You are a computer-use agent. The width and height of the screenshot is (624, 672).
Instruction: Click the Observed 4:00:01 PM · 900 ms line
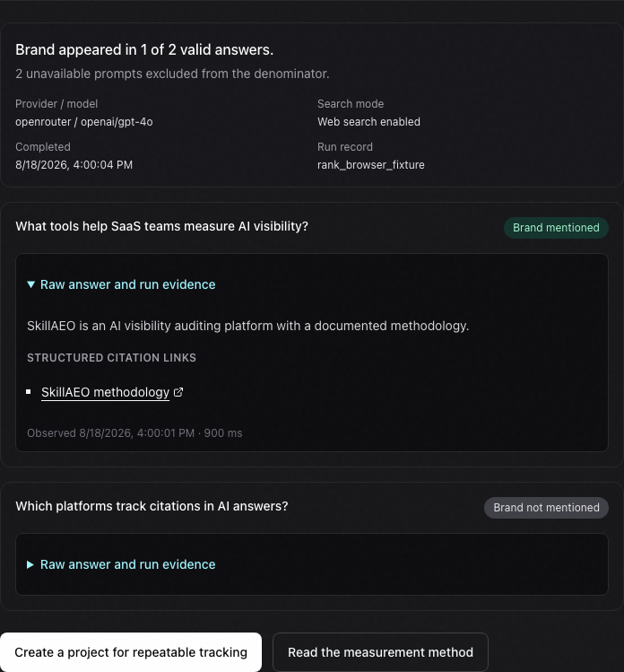coord(134,433)
